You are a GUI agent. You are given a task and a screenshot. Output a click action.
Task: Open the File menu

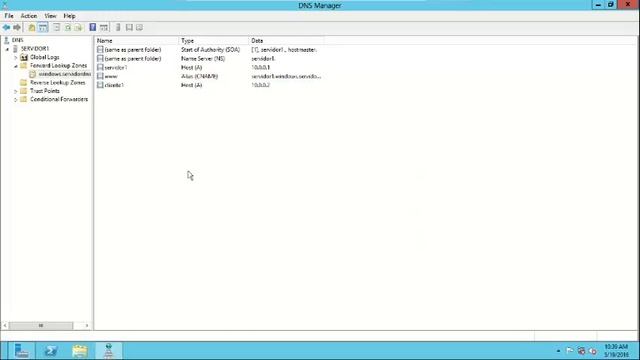coord(9,16)
